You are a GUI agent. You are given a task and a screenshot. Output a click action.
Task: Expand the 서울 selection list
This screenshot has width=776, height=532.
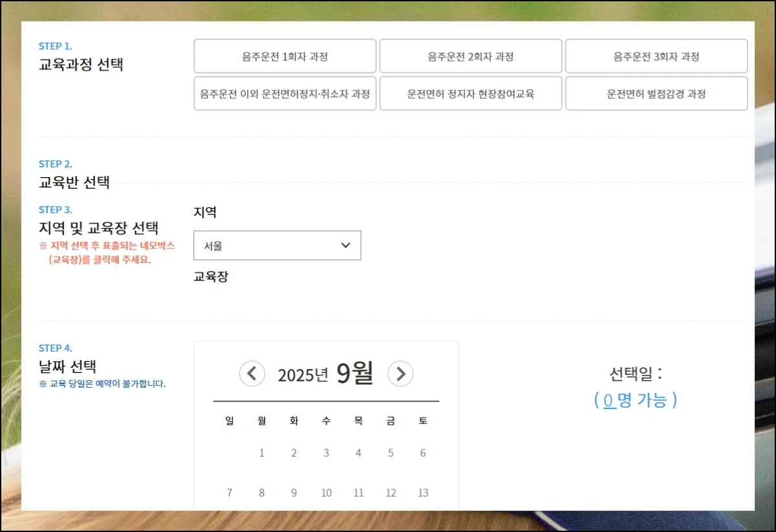point(277,245)
